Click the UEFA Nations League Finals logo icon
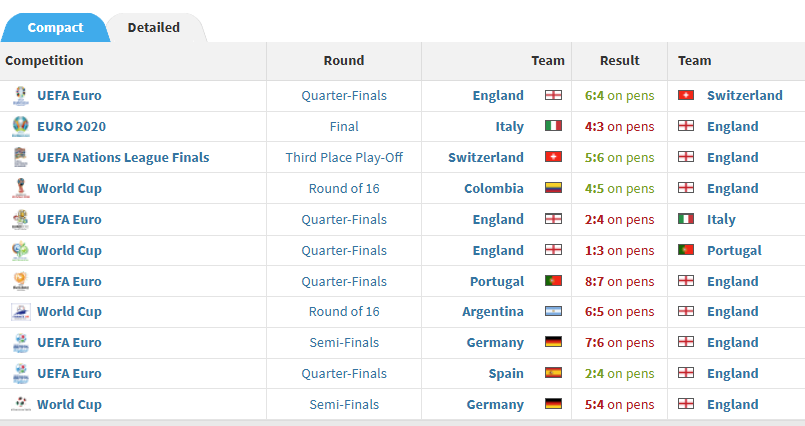 [21, 157]
